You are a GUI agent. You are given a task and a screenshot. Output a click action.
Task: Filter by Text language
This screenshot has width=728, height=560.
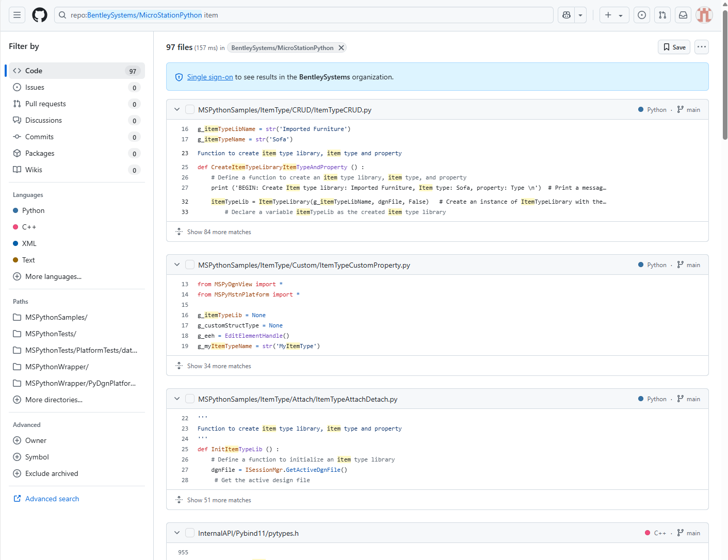coord(77,260)
